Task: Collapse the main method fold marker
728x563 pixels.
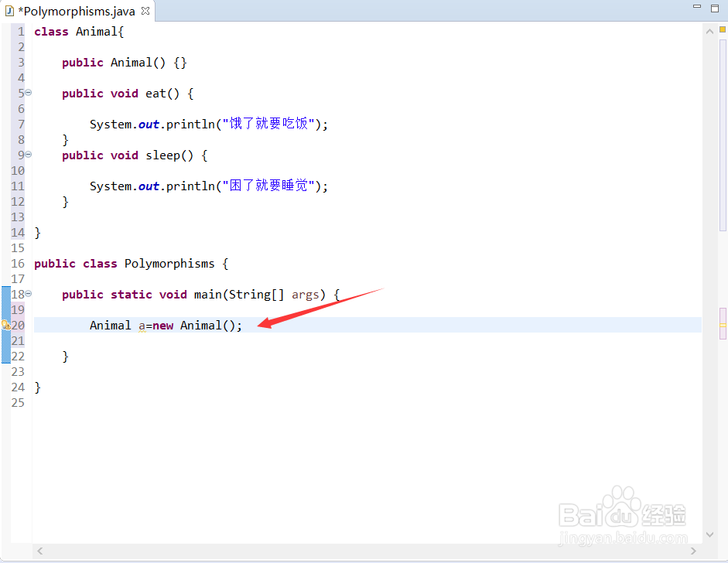Action: (x=26, y=292)
